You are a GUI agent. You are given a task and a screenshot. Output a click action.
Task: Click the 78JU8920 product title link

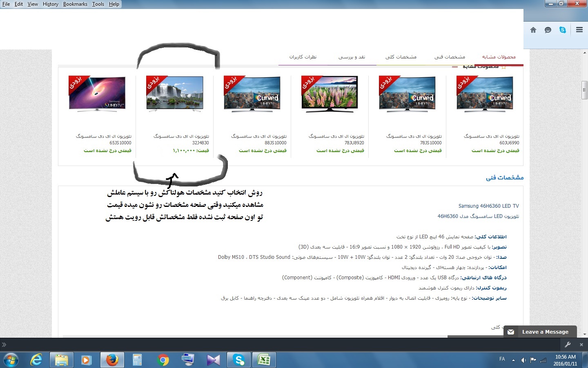[336, 139]
